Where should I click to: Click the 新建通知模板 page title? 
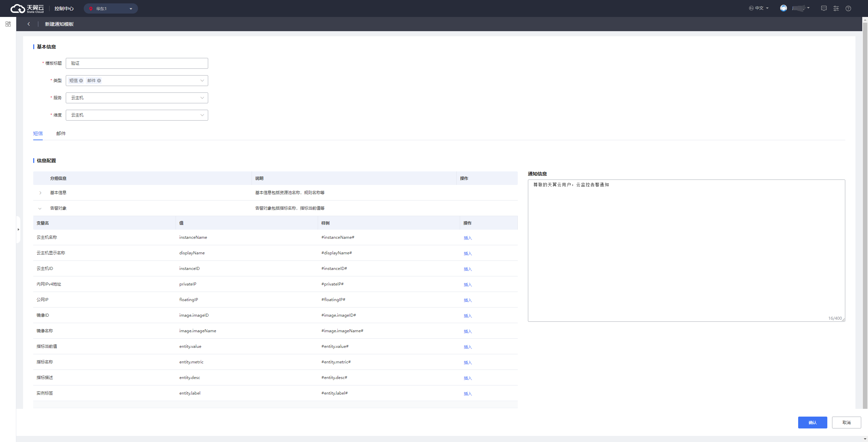pyautogui.click(x=59, y=24)
